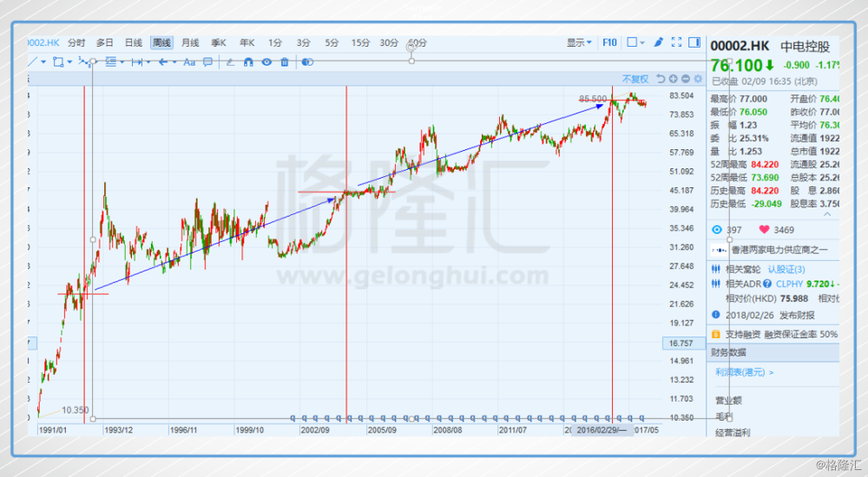Click the 00002.HK ticker heading
This screenshot has width=868, height=477.
tap(740, 46)
